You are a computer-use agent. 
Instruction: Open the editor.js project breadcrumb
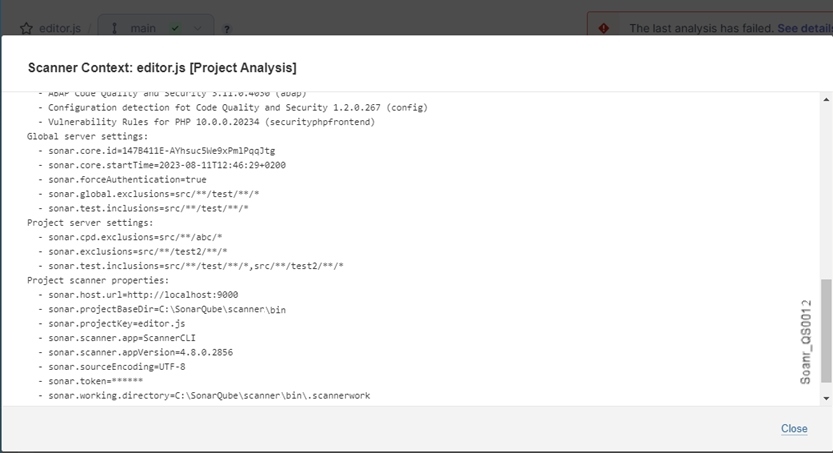[61, 29]
